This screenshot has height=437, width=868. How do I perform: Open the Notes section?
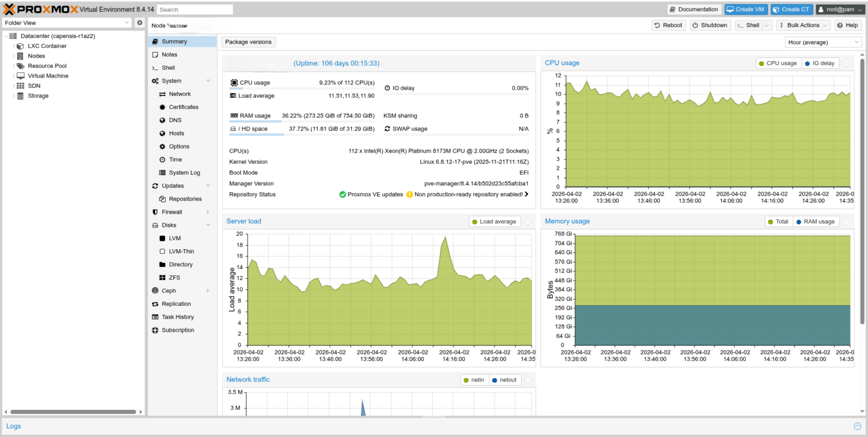(x=182, y=55)
